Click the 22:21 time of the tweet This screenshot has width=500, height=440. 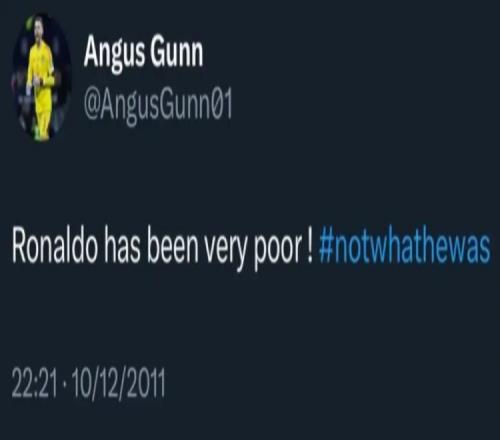pos(34,383)
